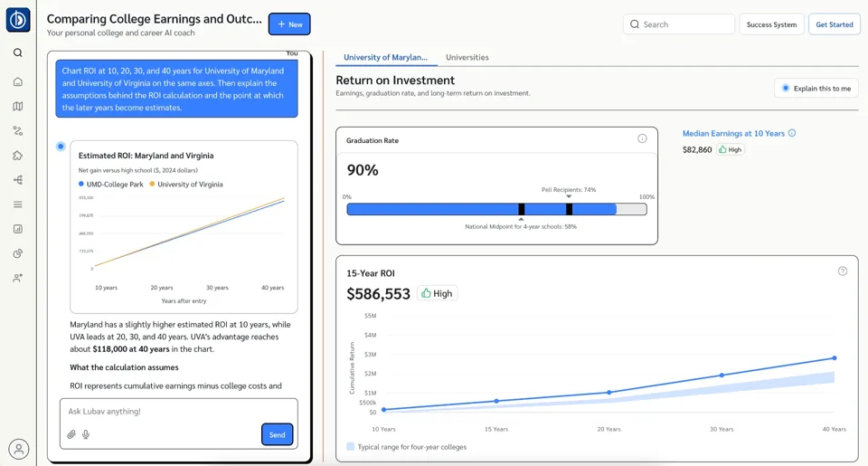Switch to the Universities tab
This screenshot has height=466, width=868.
point(467,57)
